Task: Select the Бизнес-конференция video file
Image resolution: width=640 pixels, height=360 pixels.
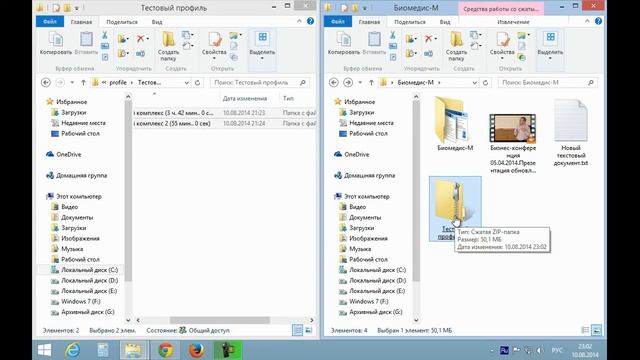Action: [x=513, y=143]
